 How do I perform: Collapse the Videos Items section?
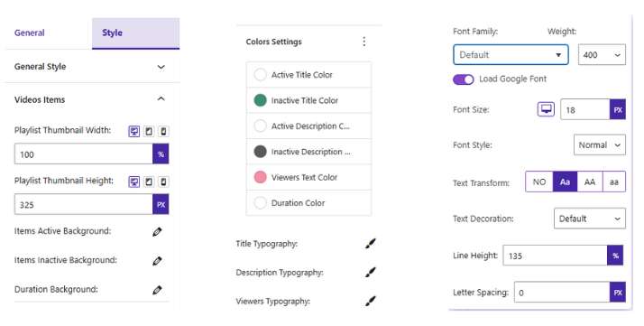pos(92,99)
